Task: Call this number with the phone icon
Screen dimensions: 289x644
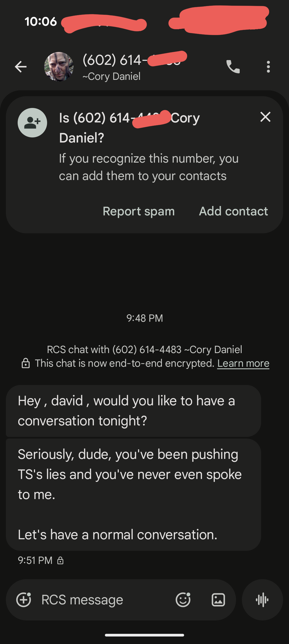Action: [233, 67]
